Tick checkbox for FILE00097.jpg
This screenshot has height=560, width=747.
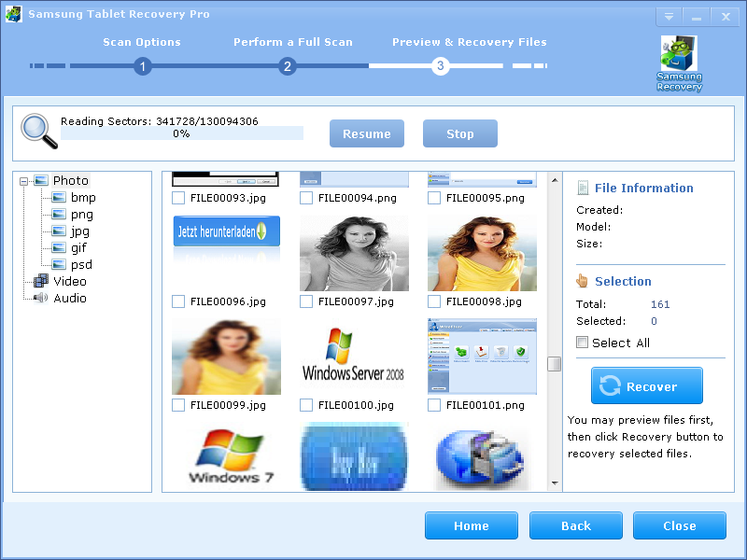coord(306,301)
